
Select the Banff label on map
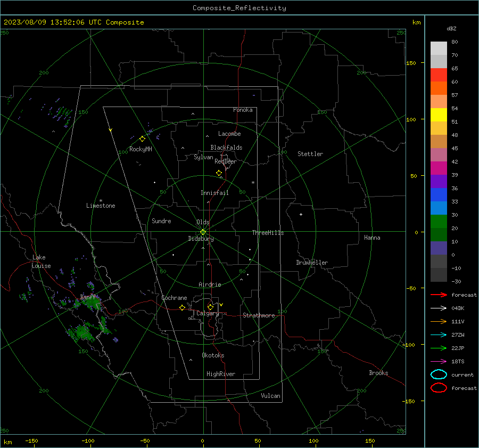(88, 297)
